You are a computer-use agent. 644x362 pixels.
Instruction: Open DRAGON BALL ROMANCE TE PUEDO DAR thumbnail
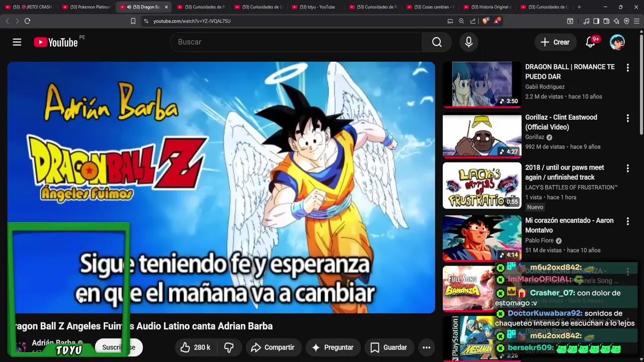tap(482, 84)
